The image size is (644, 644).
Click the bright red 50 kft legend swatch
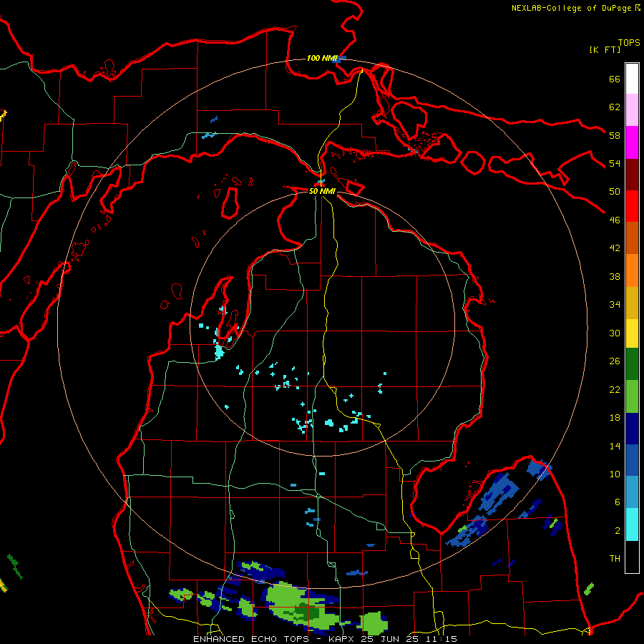pos(632,206)
